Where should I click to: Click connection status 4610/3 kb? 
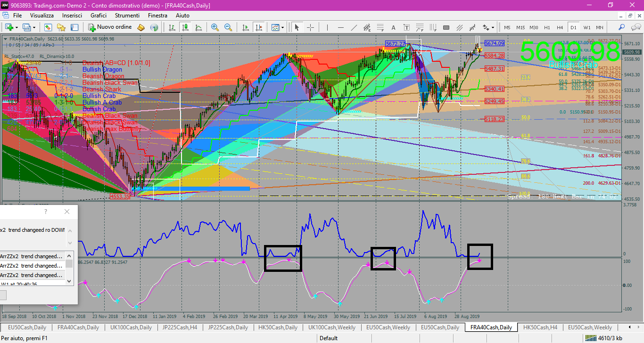point(604,338)
